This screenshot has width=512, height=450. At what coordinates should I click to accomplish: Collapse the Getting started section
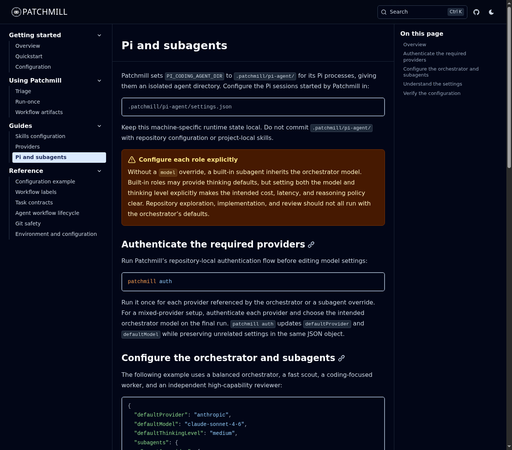99,35
